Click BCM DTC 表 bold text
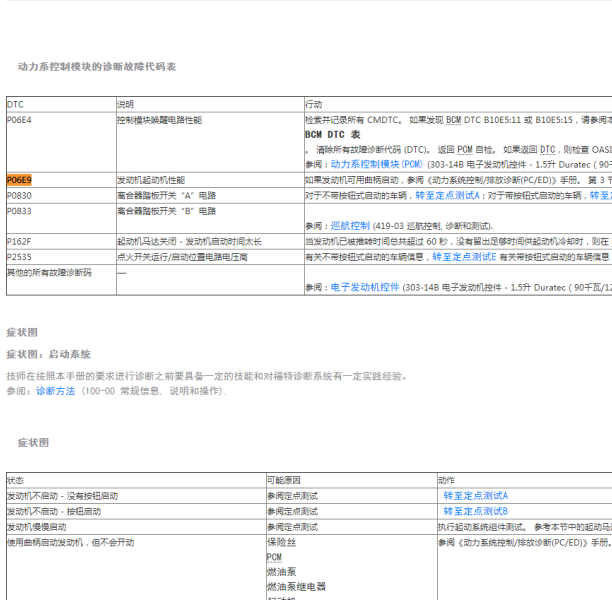This screenshot has height=600, width=612. [333, 135]
